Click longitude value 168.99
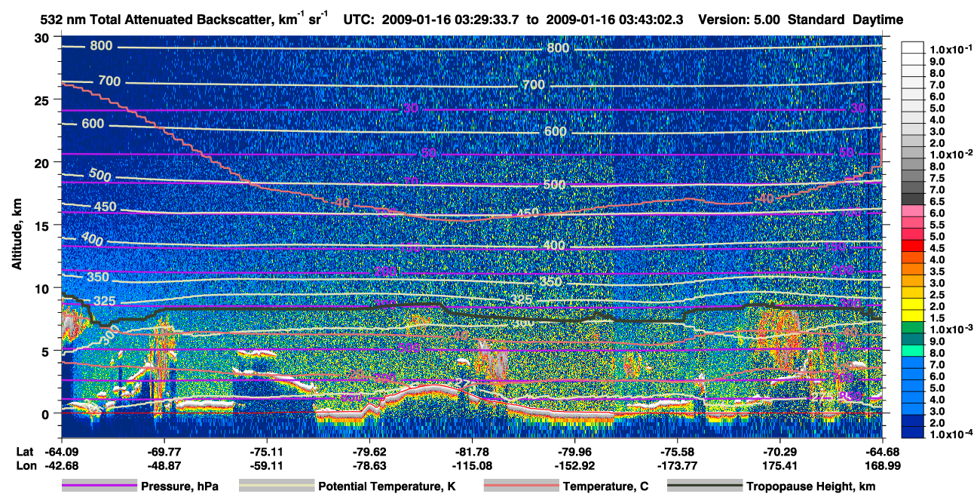This screenshot has height=503, width=980. (x=882, y=465)
